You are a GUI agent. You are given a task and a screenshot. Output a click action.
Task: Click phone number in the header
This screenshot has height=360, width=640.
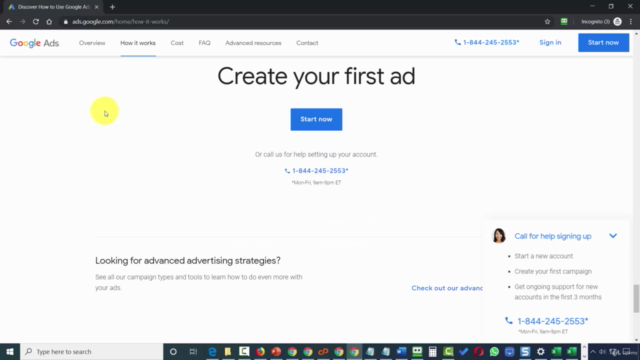(x=487, y=42)
